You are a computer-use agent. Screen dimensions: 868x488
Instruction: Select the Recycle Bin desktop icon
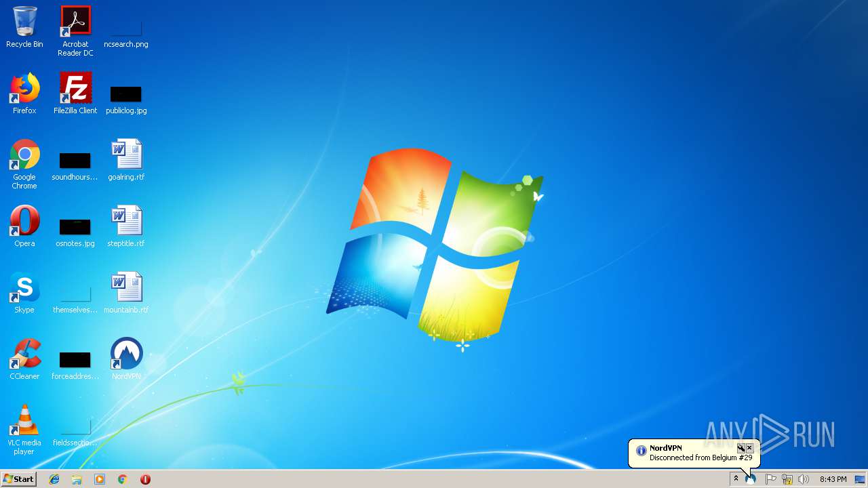point(24,27)
